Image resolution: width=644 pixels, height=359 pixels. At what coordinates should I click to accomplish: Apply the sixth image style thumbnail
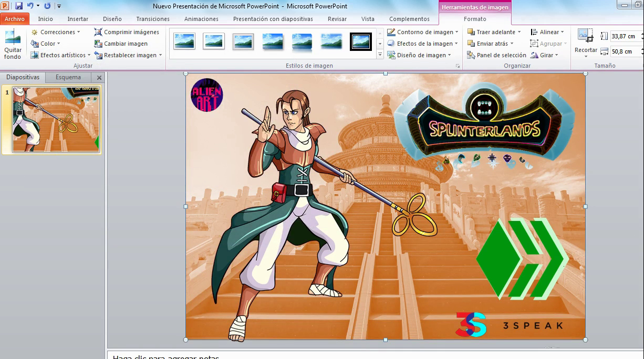(x=331, y=41)
